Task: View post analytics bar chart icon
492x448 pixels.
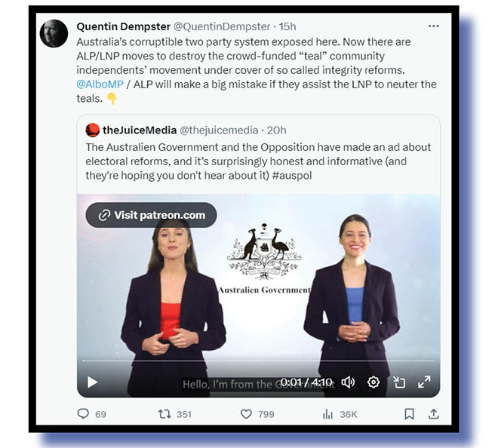Action: coord(327,414)
